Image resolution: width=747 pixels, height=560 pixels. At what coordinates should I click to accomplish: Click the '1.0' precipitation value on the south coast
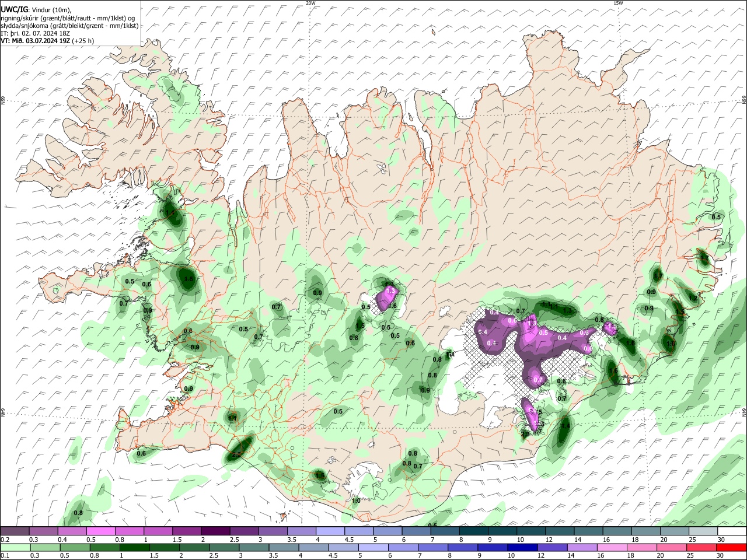(356, 501)
